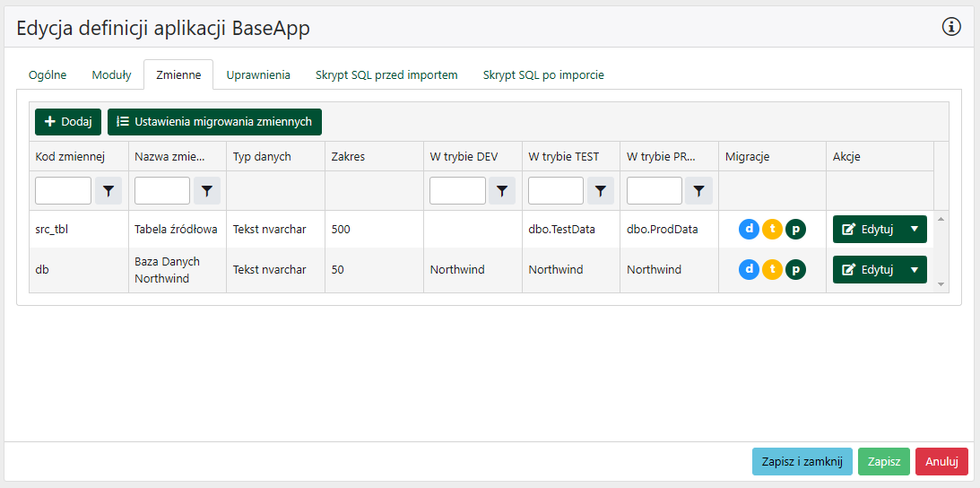This screenshot has height=488, width=980.
Task: Edit the src_tbl variable with Edytuj
Action: (868, 229)
